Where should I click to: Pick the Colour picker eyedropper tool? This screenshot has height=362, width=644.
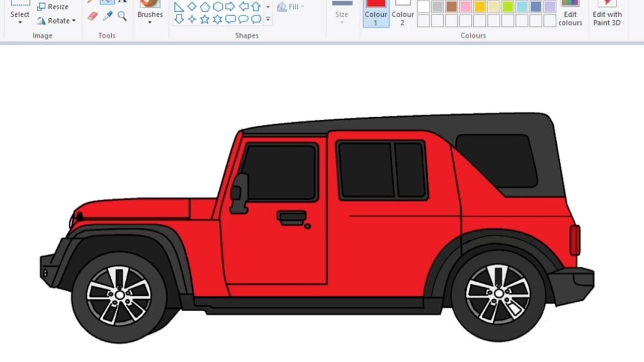tap(107, 17)
